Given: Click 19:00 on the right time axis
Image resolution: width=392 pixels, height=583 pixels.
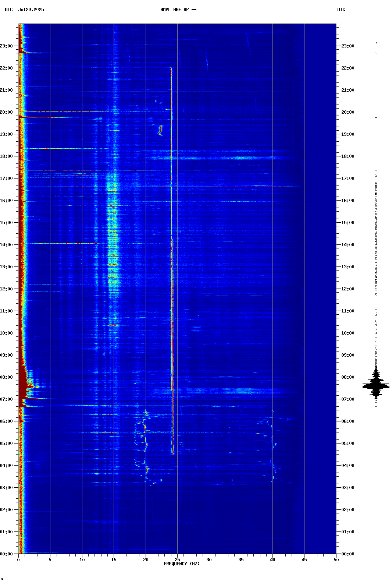Looking at the screenshot, I should [x=348, y=134].
